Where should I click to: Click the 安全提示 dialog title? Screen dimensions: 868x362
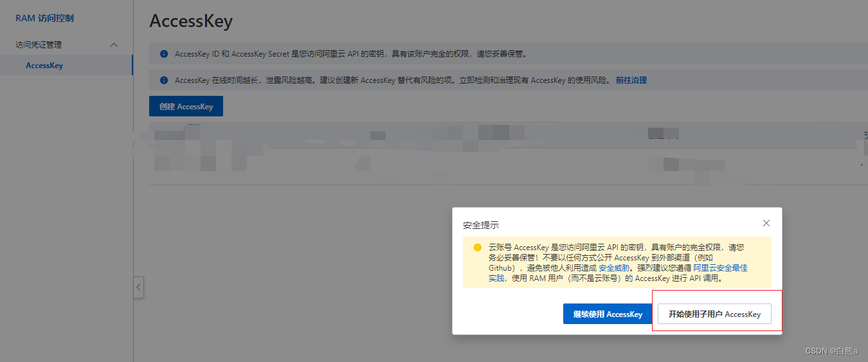(481, 225)
